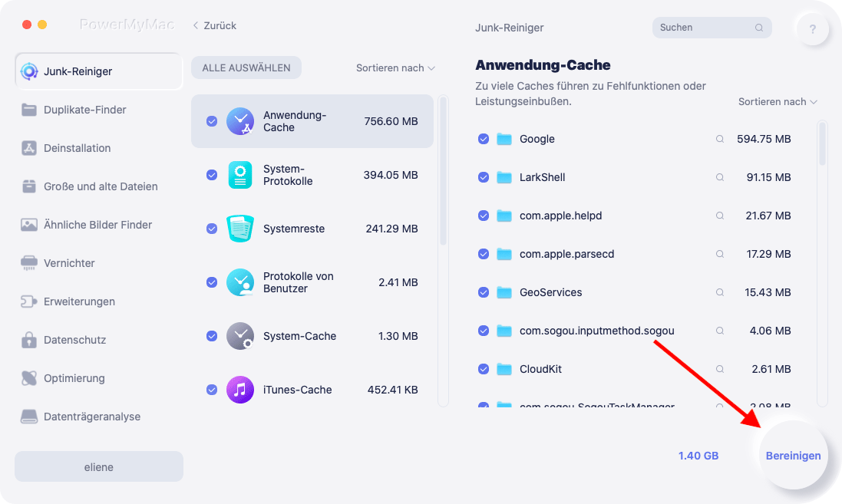Viewport: 842px width, 504px height.
Task: Click the magnifier next to Google
Action: click(719, 139)
